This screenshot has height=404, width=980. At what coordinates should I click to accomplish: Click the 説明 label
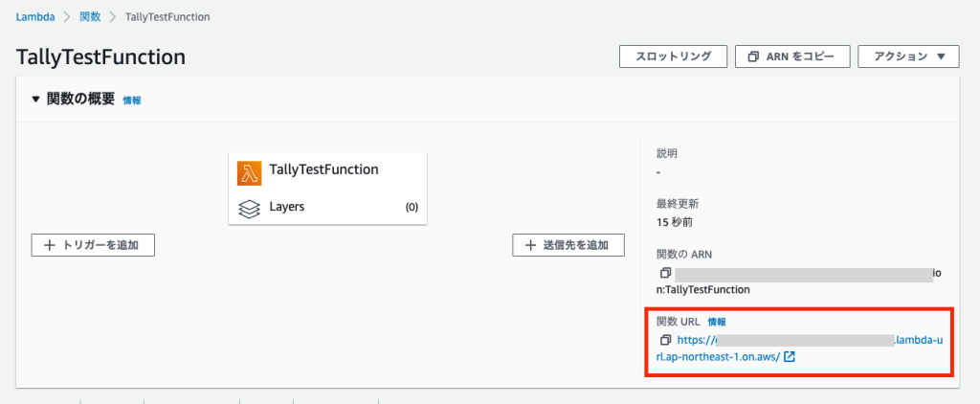(667, 153)
